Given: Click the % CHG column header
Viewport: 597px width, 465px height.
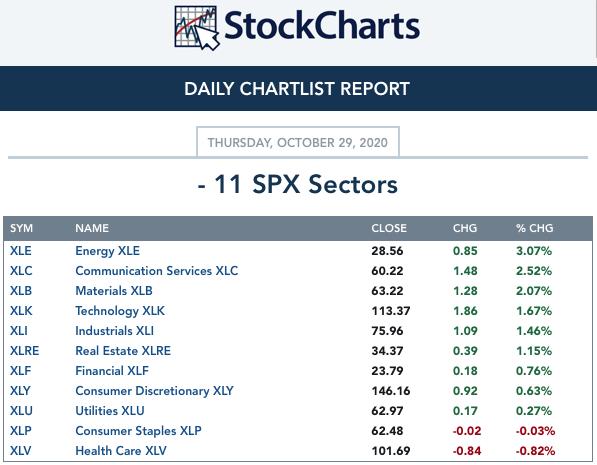Looking at the screenshot, I should pyautogui.click(x=535, y=228).
